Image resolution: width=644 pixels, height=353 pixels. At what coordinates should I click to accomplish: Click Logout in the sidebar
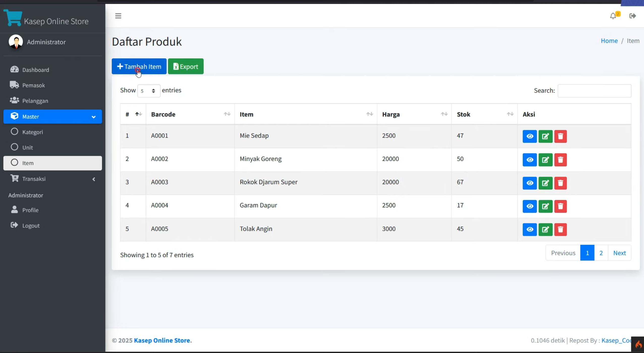[52, 225]
